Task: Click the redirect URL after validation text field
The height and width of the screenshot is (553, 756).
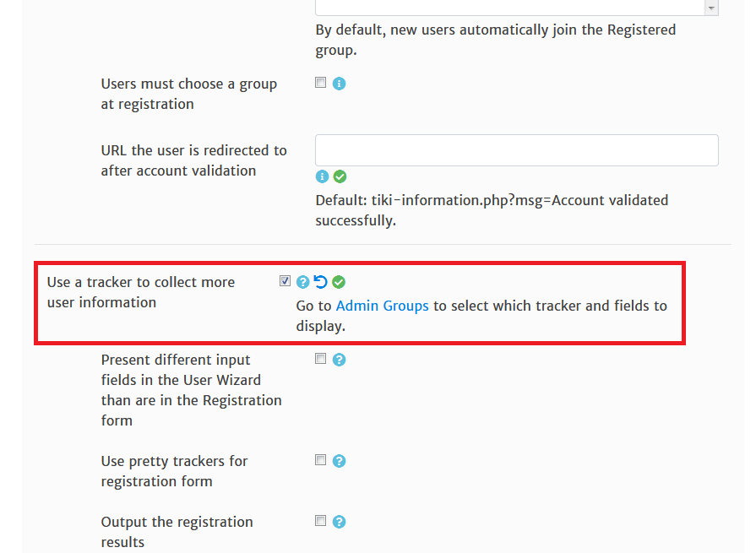Action: pyautogui.click(x=516, y=150)
